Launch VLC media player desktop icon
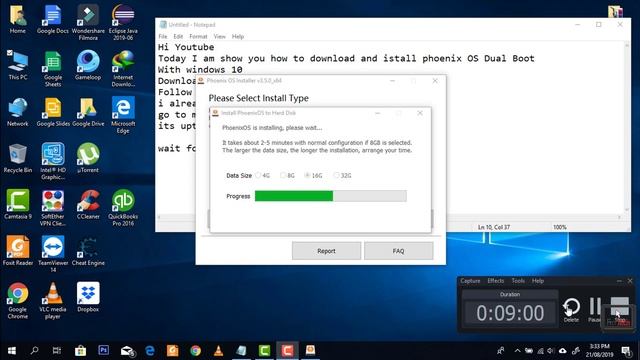640x360 pixels. 53,301
